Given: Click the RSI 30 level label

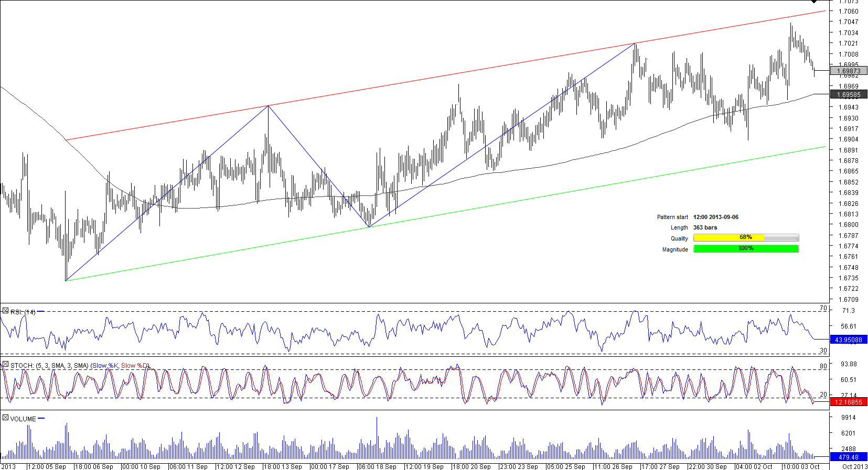Looking at the screenshot, I should (x=823, y=351).
